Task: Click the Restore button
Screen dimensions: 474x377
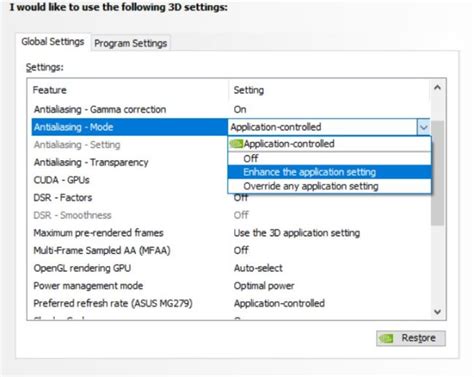Action: (x=411, y=338)
